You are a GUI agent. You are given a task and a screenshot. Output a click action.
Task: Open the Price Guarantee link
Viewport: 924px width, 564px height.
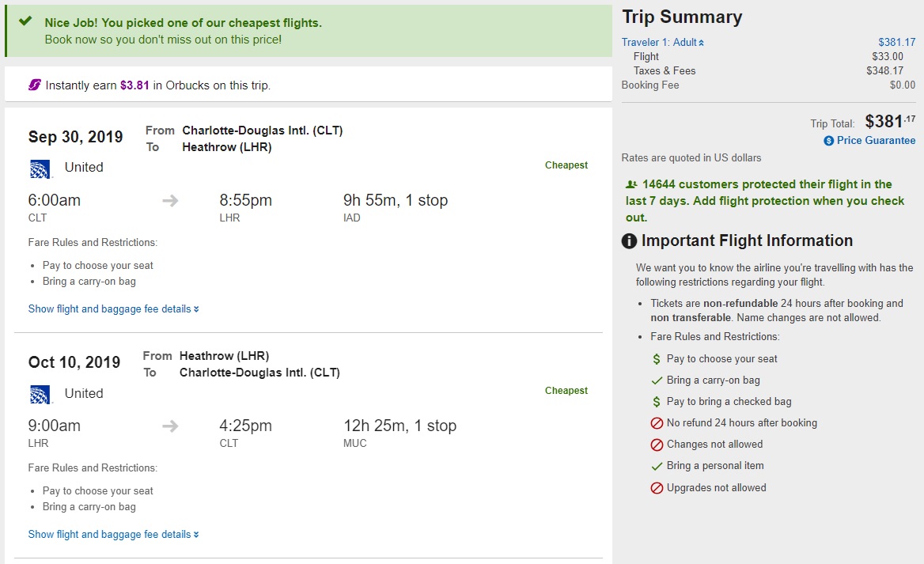pyautogui.click(x=876, y=141)
